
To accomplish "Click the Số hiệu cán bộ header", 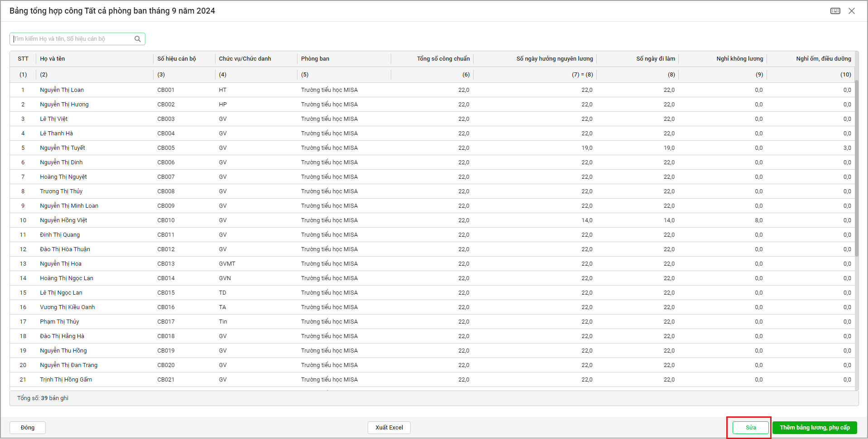I will pos(177,59).
